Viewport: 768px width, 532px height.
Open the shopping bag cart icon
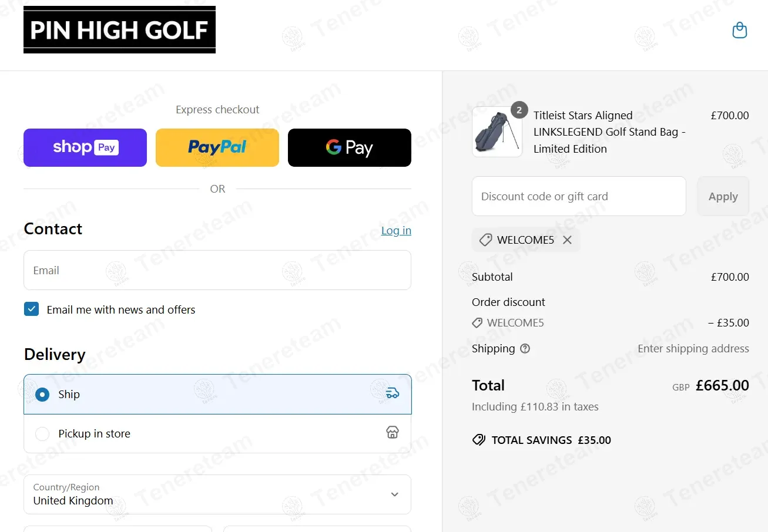(x=739, y=30)
